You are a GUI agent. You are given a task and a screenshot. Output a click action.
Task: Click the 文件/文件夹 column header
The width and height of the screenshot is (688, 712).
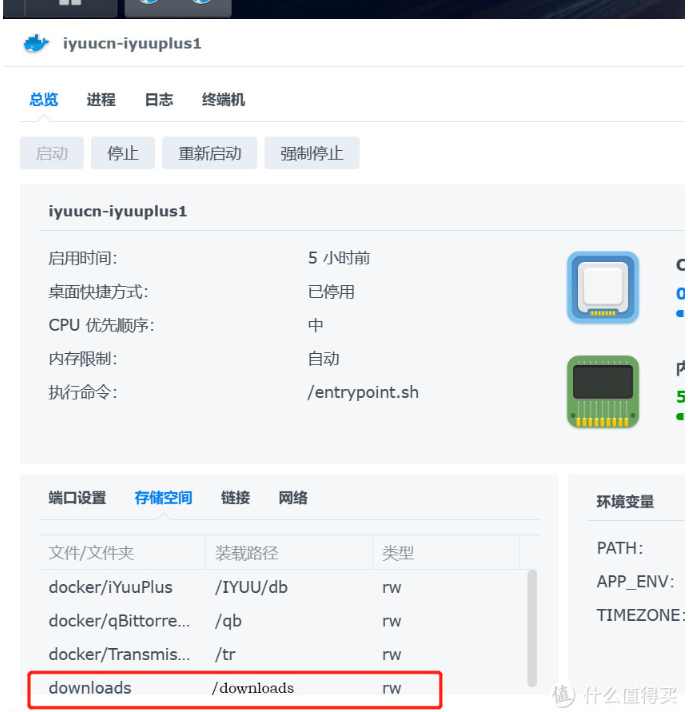coord(122,553)
